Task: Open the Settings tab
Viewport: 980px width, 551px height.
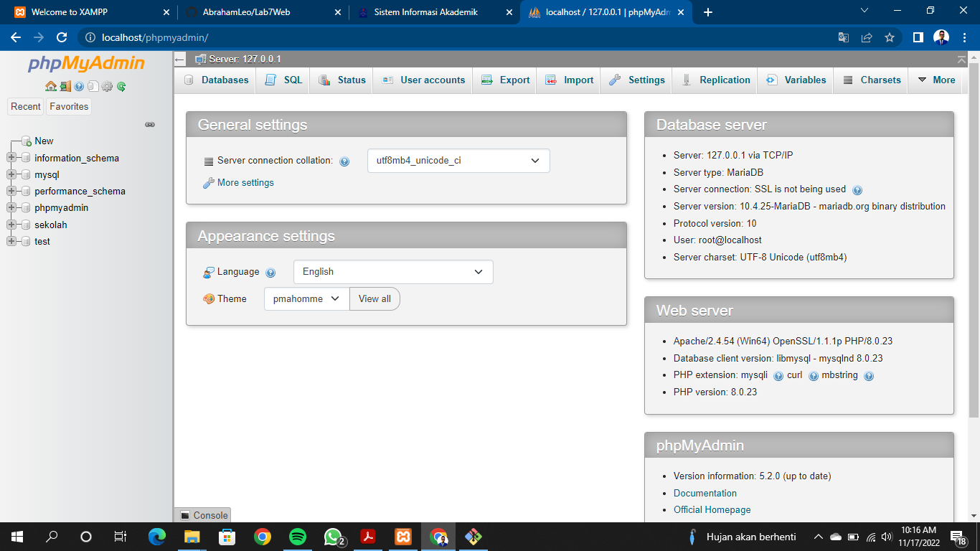Action: 636,80
